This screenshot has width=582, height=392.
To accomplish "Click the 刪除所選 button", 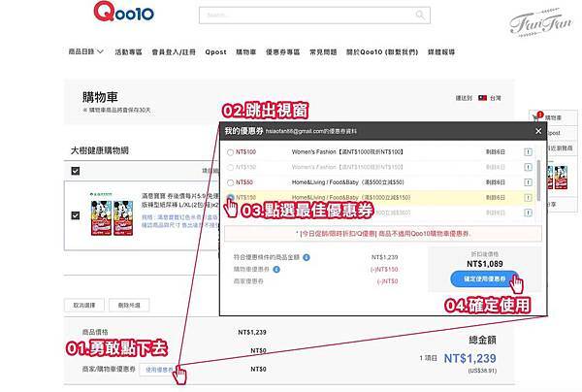I will [x=129, y=305].
